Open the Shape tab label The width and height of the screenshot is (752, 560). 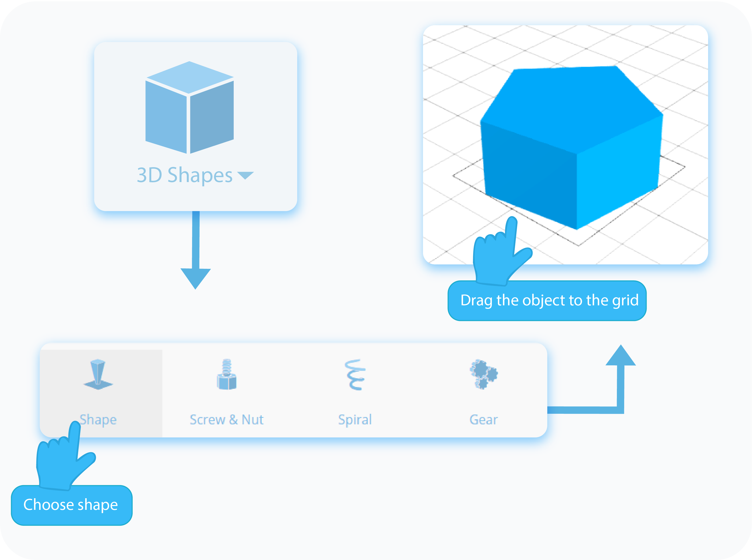click(98, 420)
